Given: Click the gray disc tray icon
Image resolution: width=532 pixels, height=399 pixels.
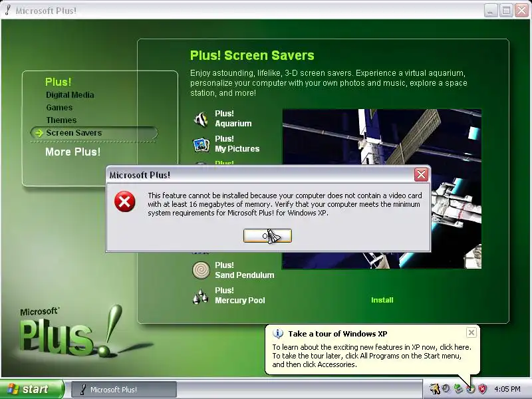Looking at the screenshot, I should (x=446, y=389).
